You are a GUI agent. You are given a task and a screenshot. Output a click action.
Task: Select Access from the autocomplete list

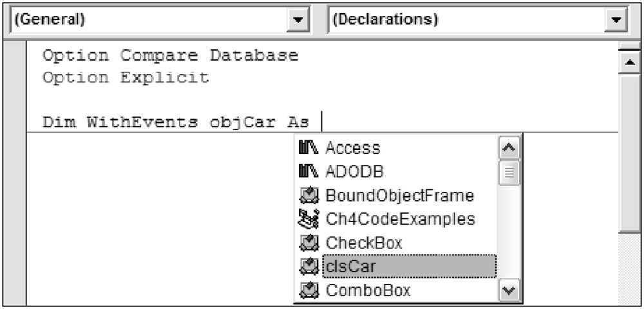point(352,148)
